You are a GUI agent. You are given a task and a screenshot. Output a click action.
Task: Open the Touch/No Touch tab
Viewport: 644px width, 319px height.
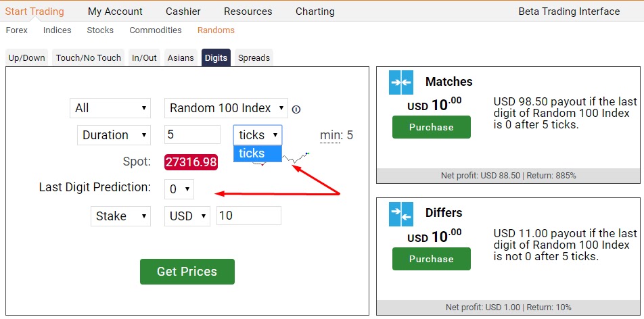[x=89, y=58]
